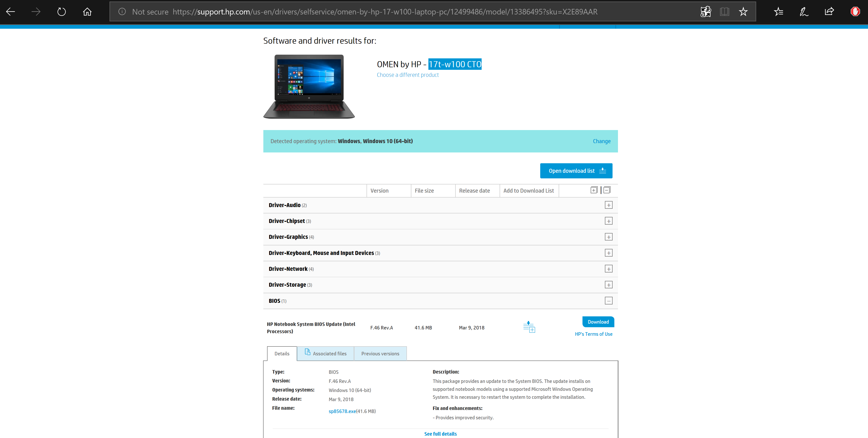Open the add notes pen icon
This screenshot has width=868, height=438.
tap(804, 12)
